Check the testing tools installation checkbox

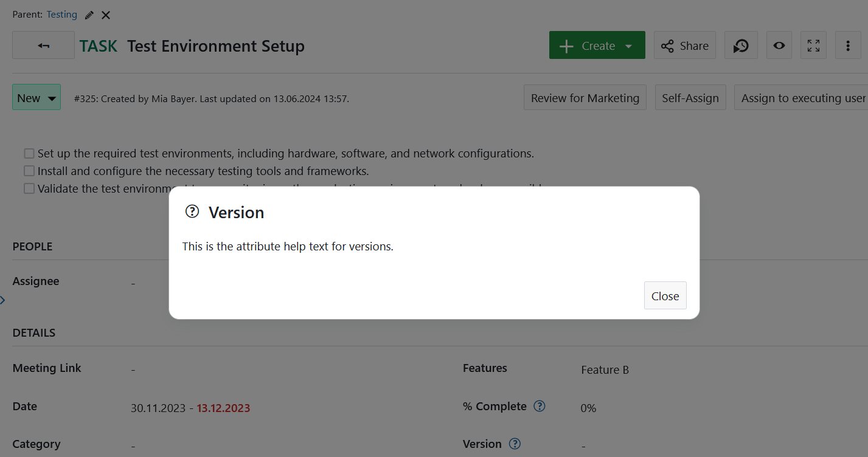click(29, 171)
